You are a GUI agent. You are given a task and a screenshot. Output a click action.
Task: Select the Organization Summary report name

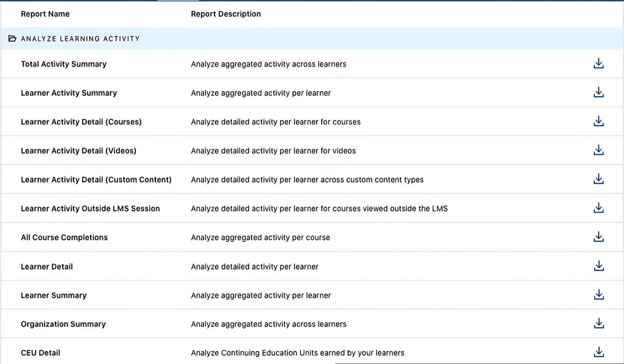coord(63,324)
